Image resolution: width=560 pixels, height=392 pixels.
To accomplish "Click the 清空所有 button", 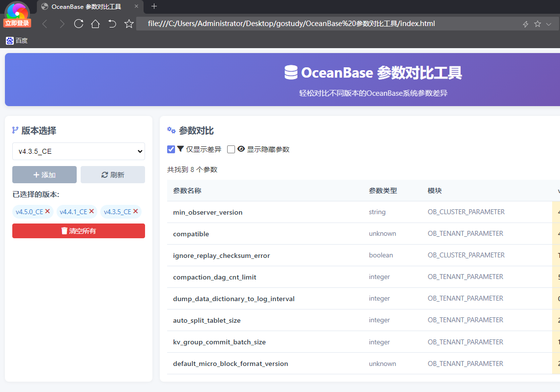I will [79, 231].
